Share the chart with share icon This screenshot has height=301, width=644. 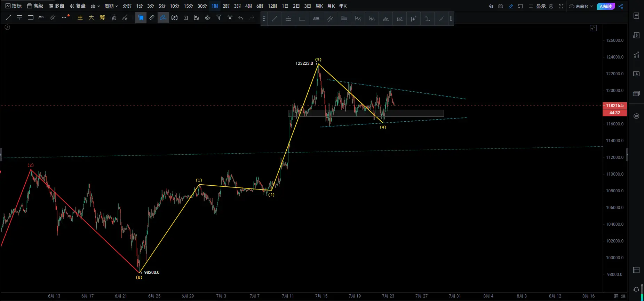[x=621, y=6]
